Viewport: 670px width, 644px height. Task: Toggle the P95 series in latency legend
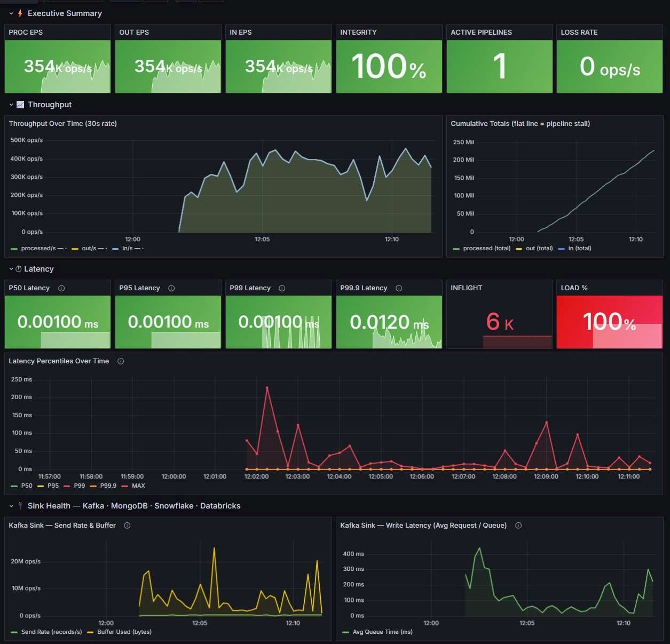click(53, 486)
